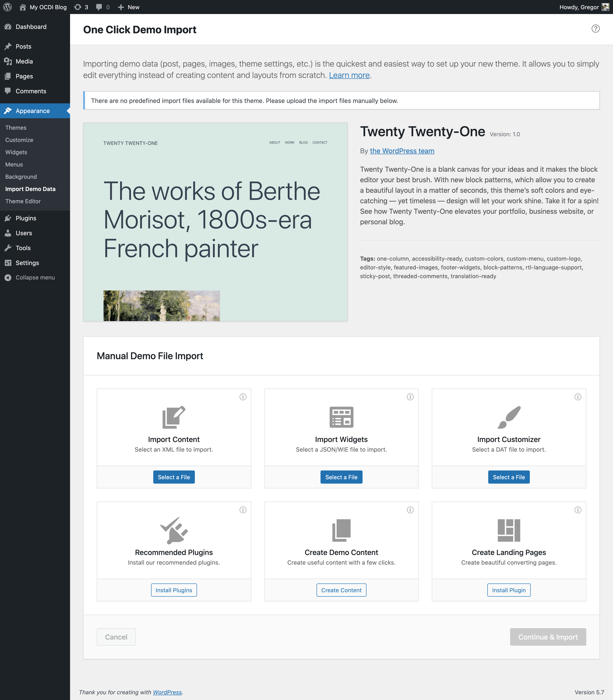Select a File for Import Content
Screen dimensions: 613x700
[x=174, y=477]
